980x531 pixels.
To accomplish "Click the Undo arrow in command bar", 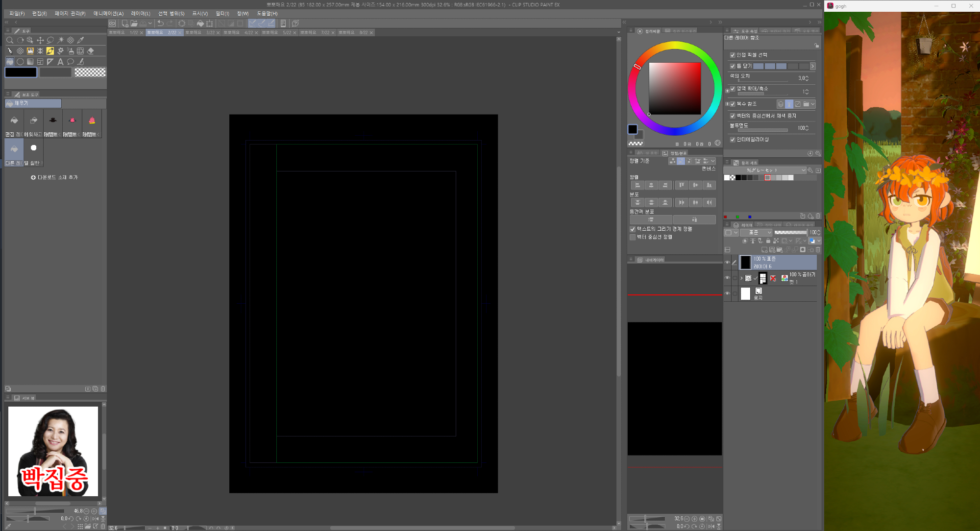I will [x=160, y=24].
